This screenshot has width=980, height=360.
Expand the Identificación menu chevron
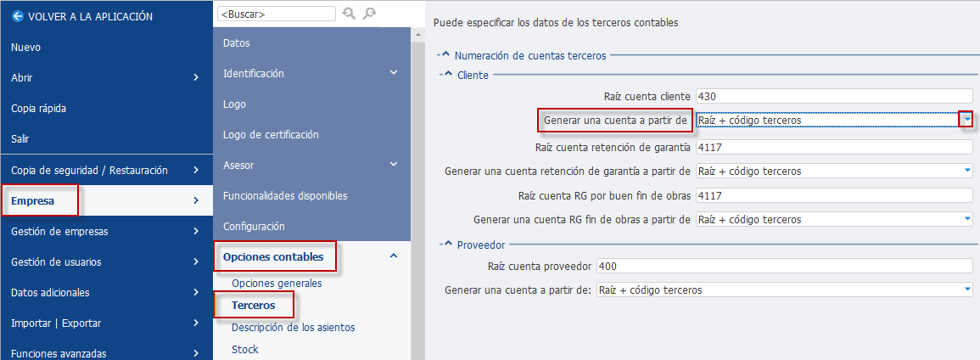coord(394,73)
